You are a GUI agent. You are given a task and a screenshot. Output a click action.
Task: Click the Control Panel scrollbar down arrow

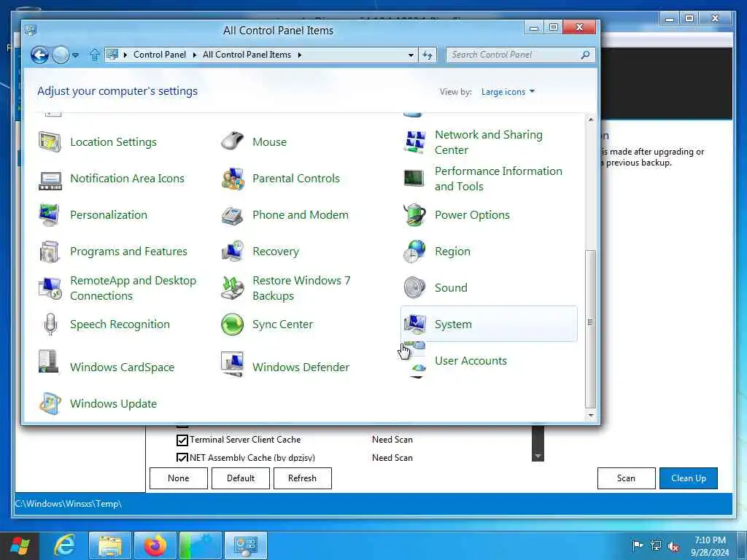[x=591, y=416]
